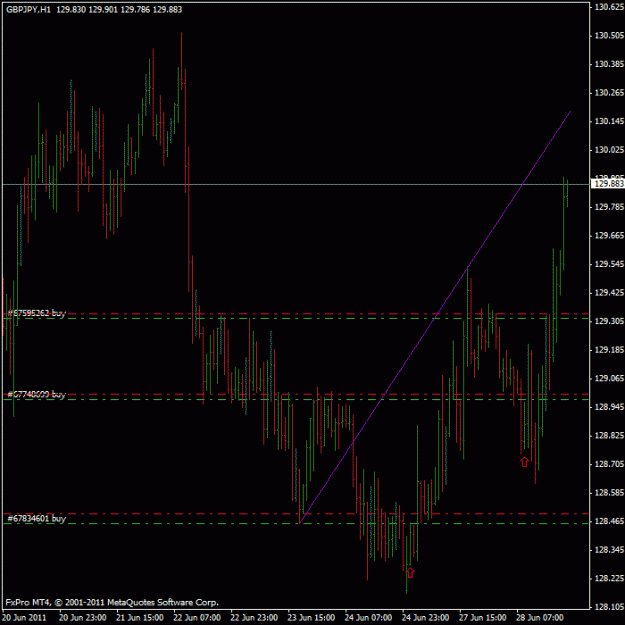Select the #67595262 buy order label
The height and width of the screenshot is (625, 625).
click(36, 313)
